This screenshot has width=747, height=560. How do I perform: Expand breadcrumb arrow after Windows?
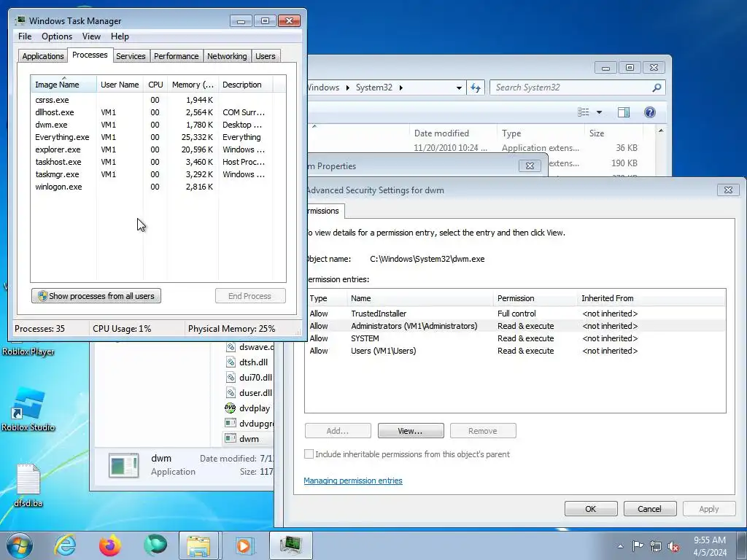[348, 87]
